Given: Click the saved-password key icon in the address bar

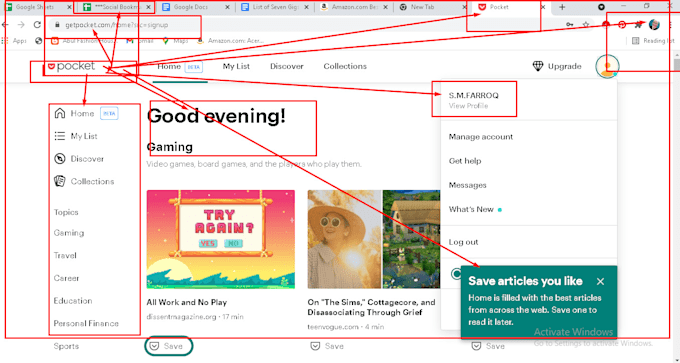Looking at the screenshot, I should tap(570, 25).
